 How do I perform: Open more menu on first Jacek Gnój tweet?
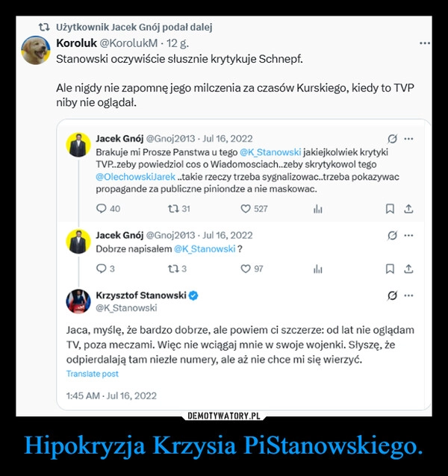click(408, 139)
